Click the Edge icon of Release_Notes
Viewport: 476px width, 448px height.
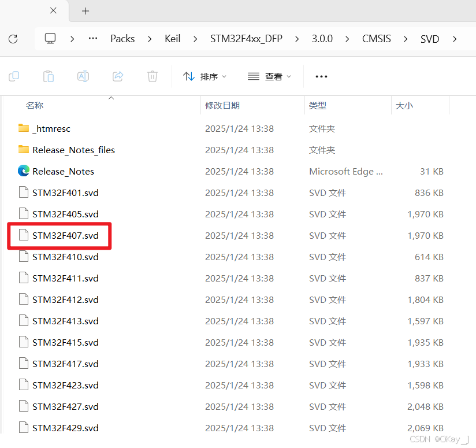tap(24, 171)
